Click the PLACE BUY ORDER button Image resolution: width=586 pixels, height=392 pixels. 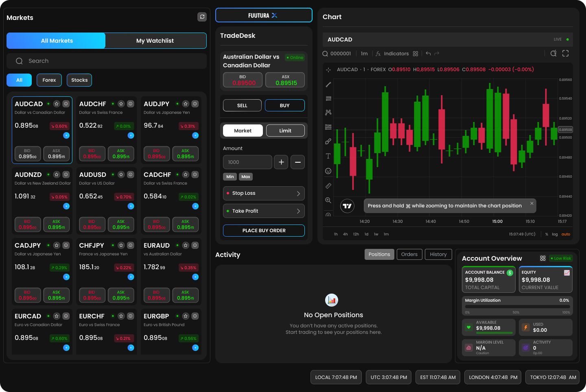pyautogui.click(x=264, y=230)
